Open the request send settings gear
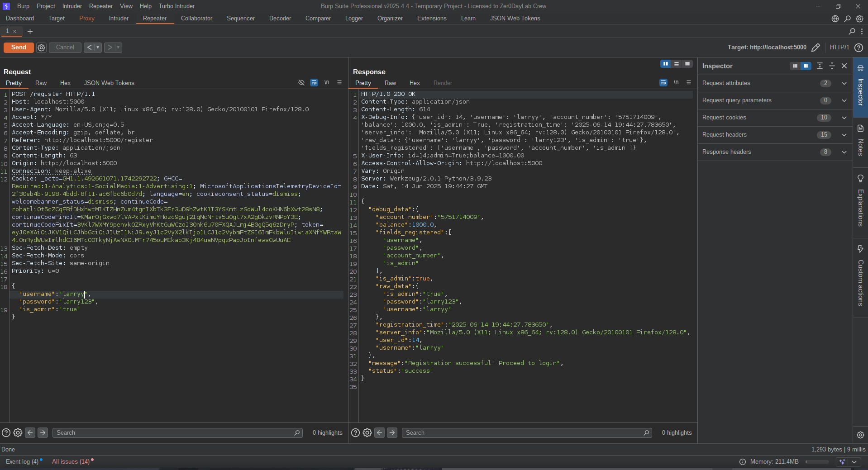The width and height of the screenshot is (868, 470). [x=41, y=47]
